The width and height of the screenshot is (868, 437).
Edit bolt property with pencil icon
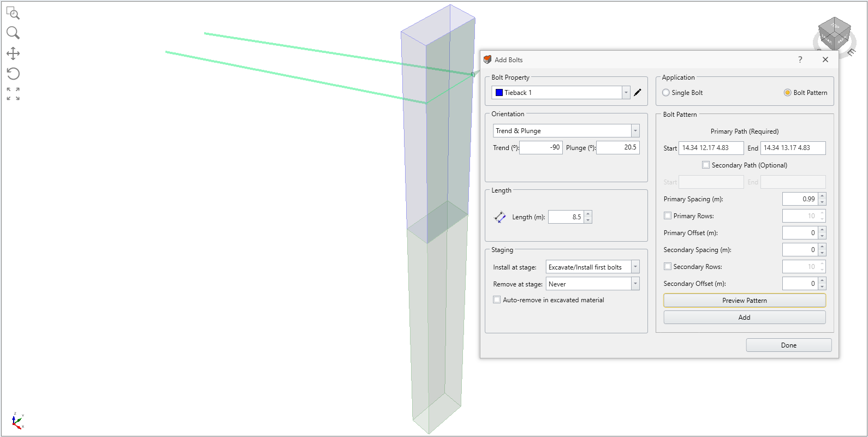638,93
